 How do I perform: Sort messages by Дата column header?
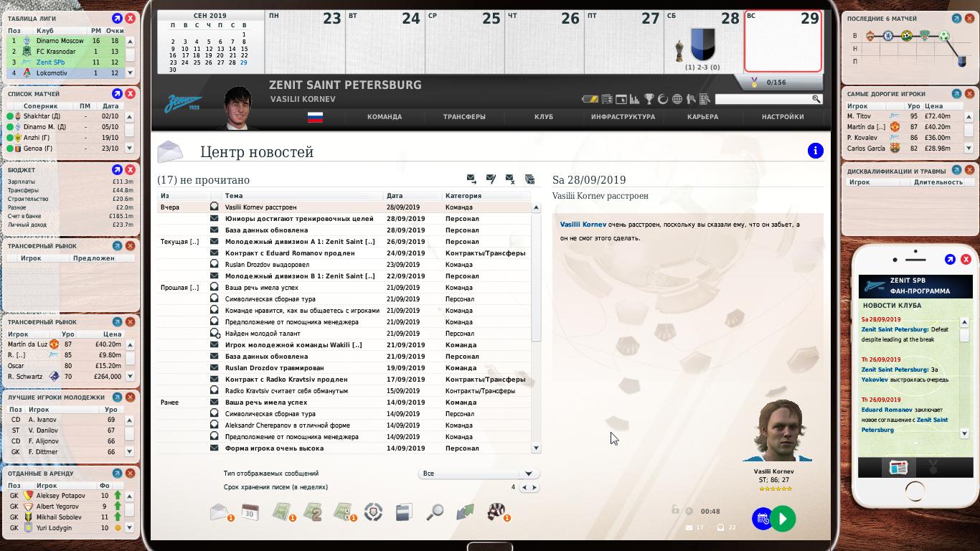tap(413, 196)
